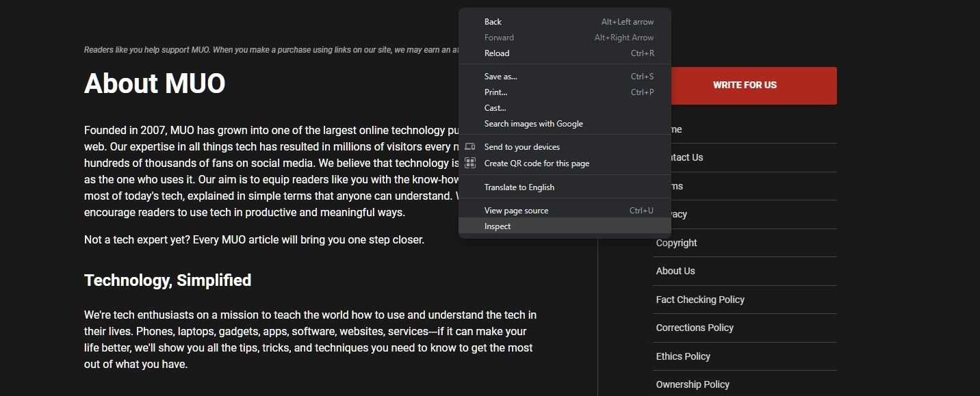Click the About MUO page heading
The image size is (980, 396).
(155, 83)
